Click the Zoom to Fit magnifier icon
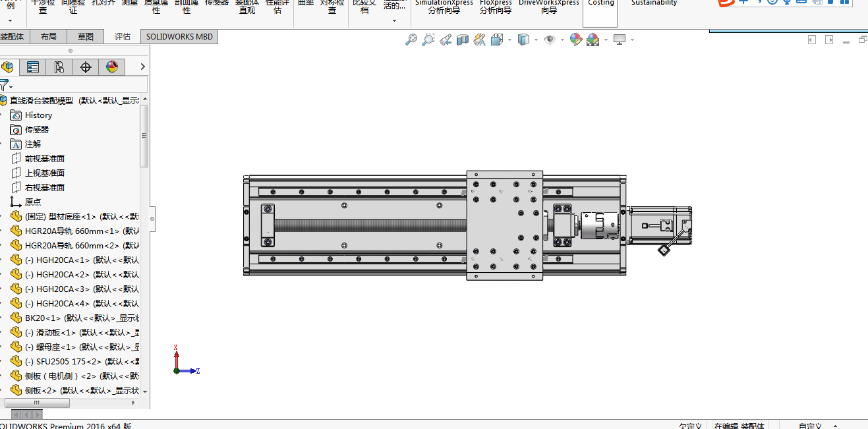This screenshot has height=429, width=868. pos(411,40)
